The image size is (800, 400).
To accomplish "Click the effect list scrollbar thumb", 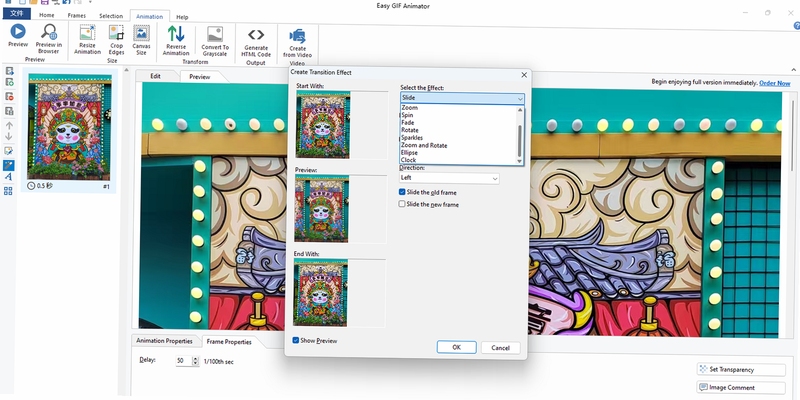I will tap(520, 141).
